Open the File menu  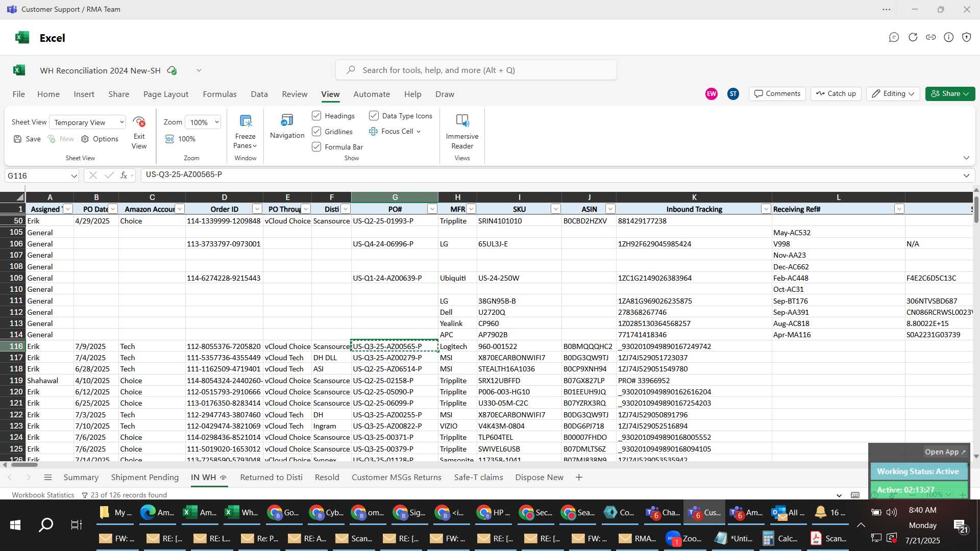[19, 94]
